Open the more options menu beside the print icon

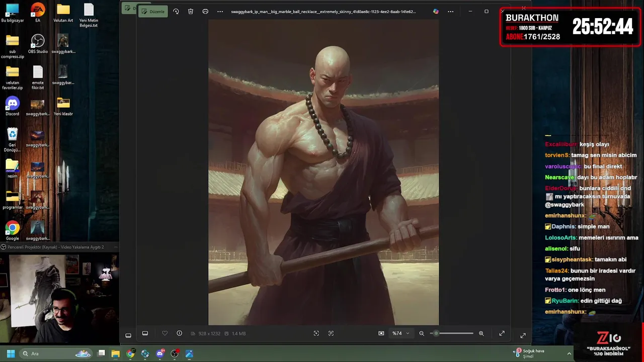coord(220,12)
